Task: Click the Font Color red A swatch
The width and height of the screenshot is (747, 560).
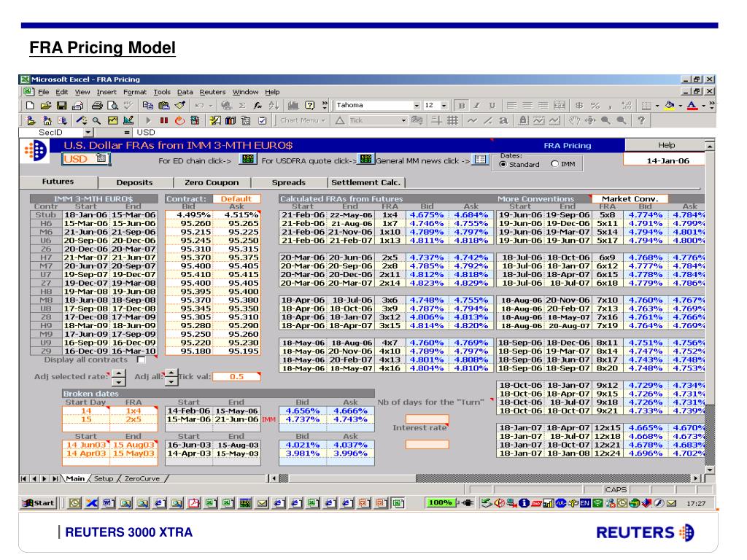Action: coord(693,106)
